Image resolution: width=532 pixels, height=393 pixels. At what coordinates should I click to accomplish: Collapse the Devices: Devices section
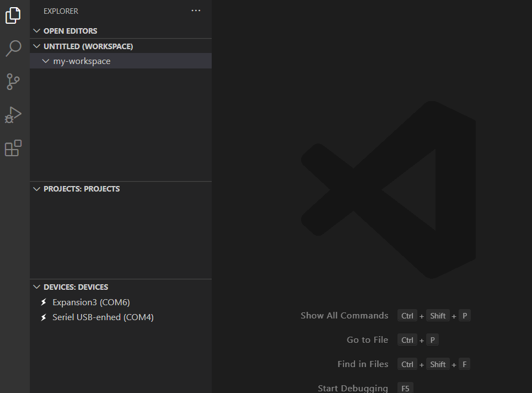click(x=36, y=287)
